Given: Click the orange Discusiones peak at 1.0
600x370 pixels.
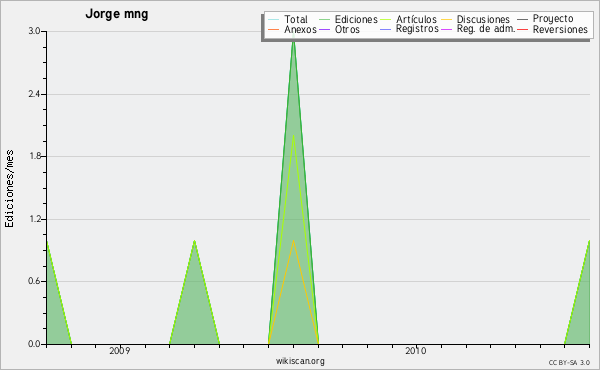Looking at the screenshot, I should [x=293, y=241].
